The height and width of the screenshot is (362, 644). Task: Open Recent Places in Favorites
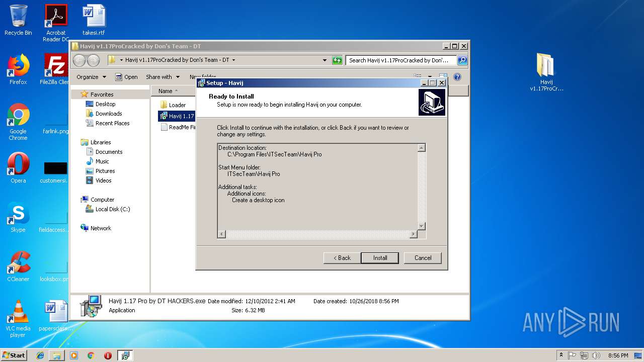coord(112,123)
